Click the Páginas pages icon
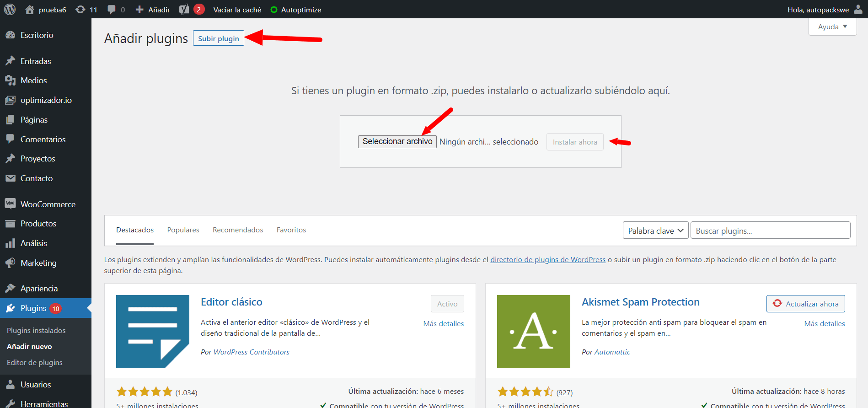 (10, 120)
